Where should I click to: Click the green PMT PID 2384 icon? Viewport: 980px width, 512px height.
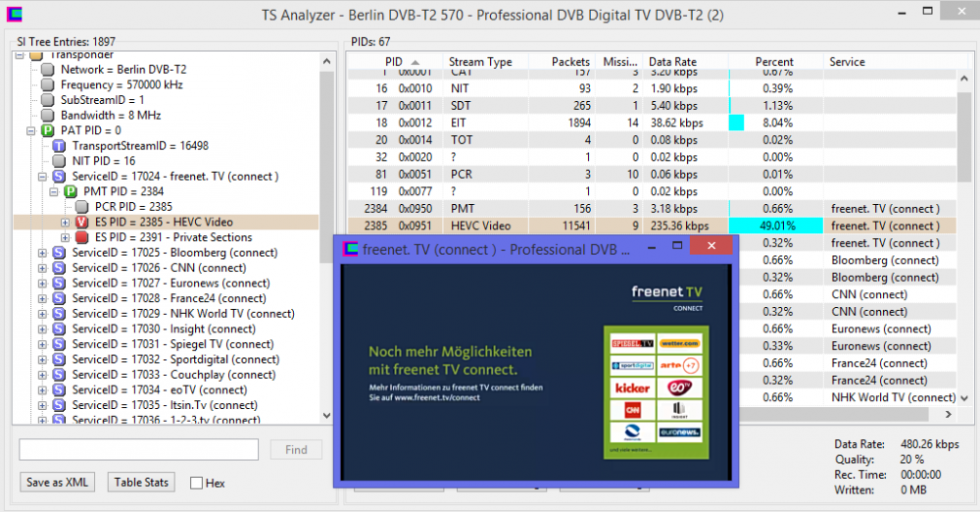[71, 191]
